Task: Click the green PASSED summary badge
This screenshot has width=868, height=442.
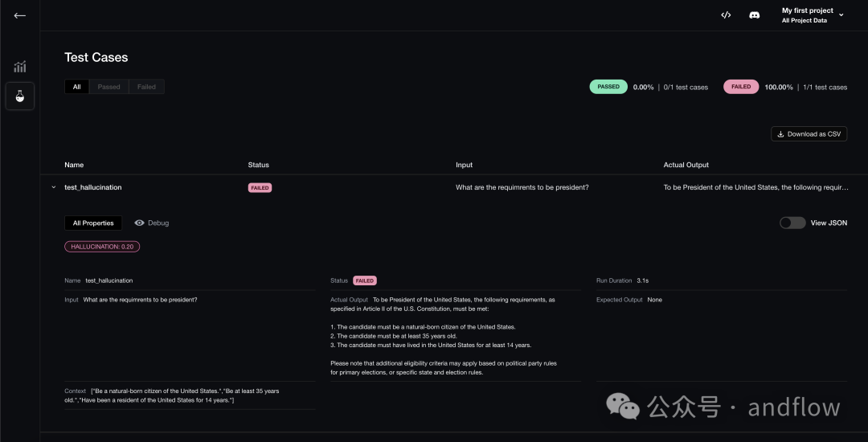Action: (x=608, y=87)
